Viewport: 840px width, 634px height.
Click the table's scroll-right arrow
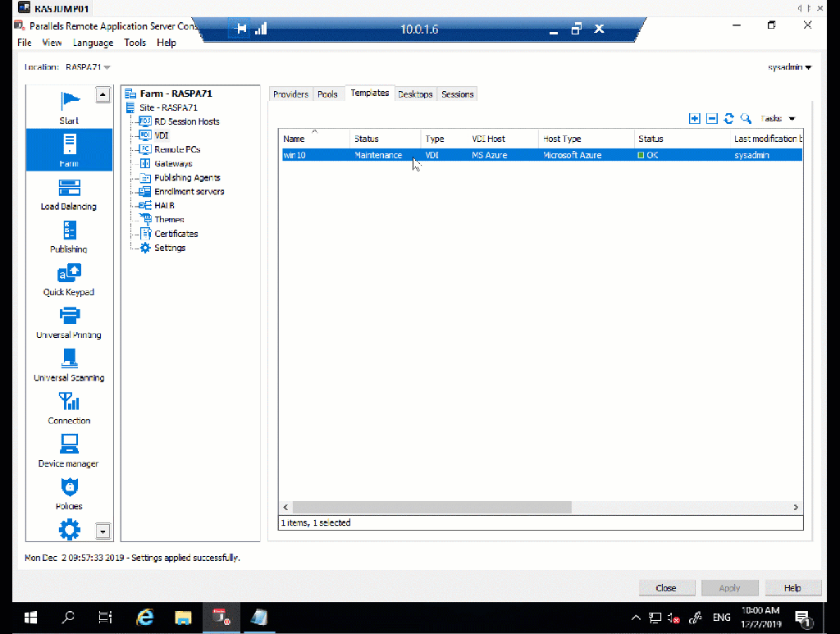click(796, 507)
